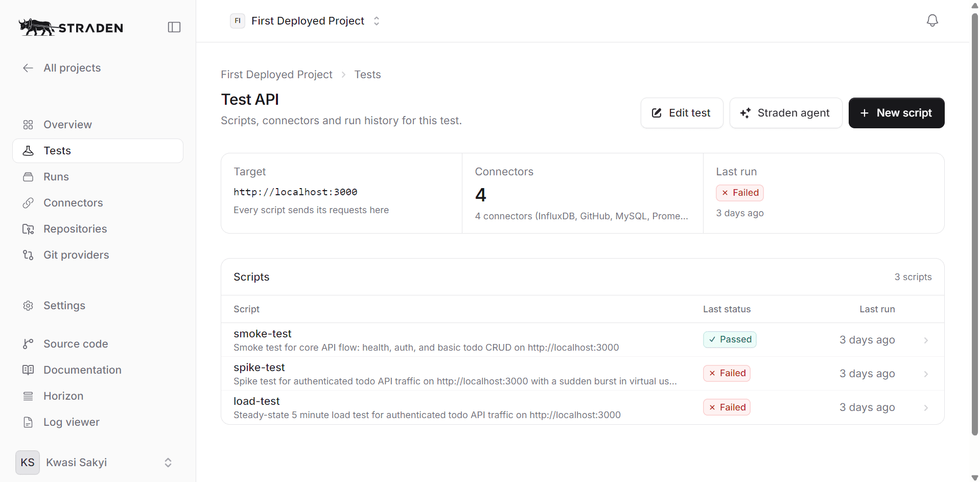Open Connectors from the sidebar
This screenshot has height=482, width=980.
coord(98,203)
